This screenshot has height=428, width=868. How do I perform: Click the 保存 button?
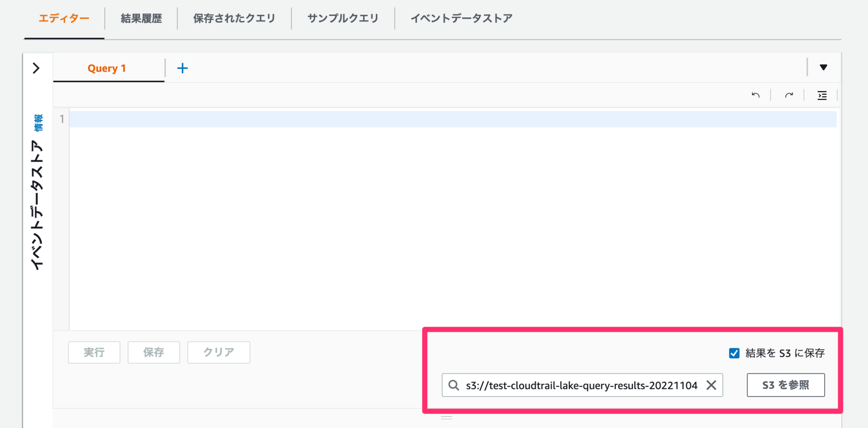point(153,352)
